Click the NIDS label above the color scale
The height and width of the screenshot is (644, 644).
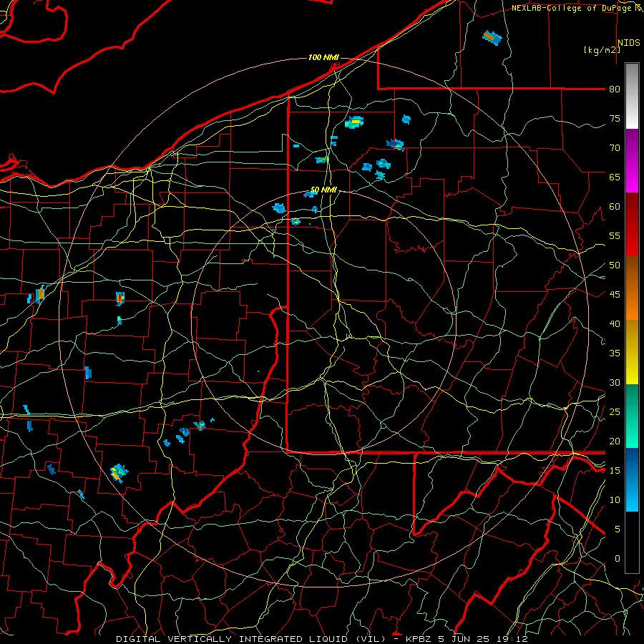click(x=628, y=43)
